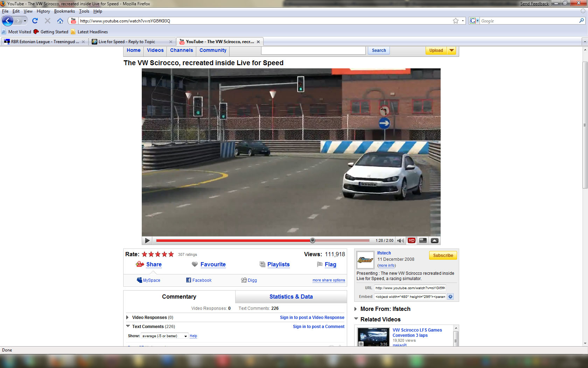The width and height of the screenshot is (588, 368).
Task: Open the list all tabs dropdown
Action: [x=584, y=42]
